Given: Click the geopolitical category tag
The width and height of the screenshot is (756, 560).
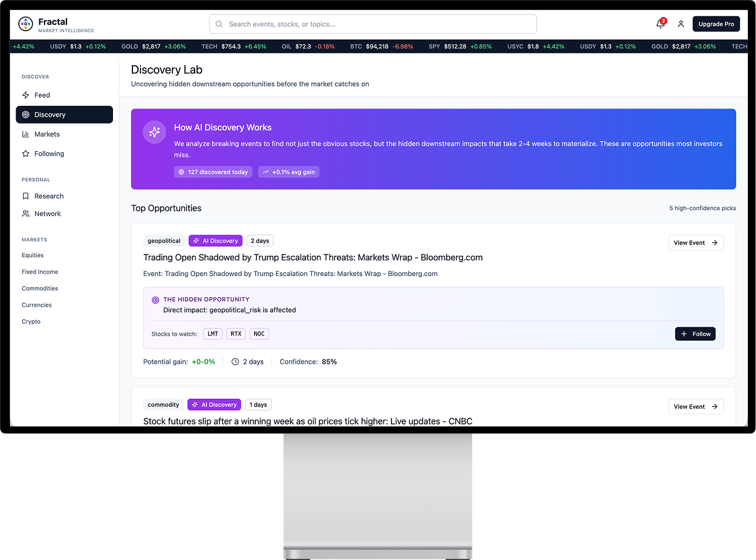Looking at the screenshot, I should 164,241.
